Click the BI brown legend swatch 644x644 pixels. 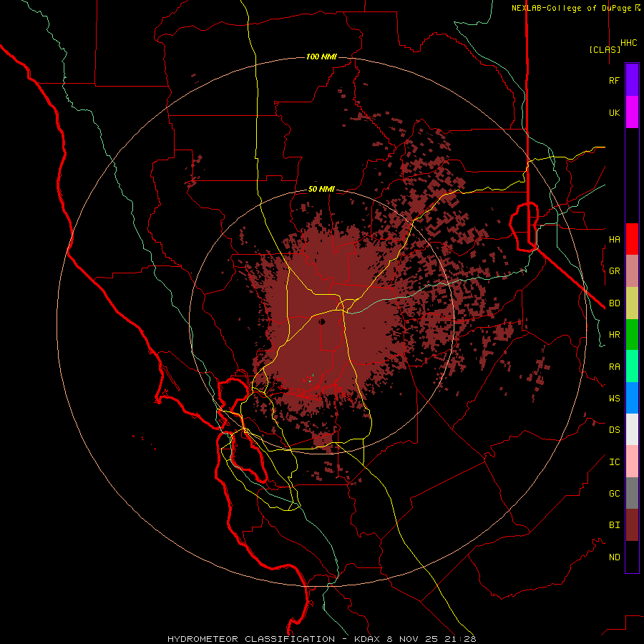click(x=632, y=525)
